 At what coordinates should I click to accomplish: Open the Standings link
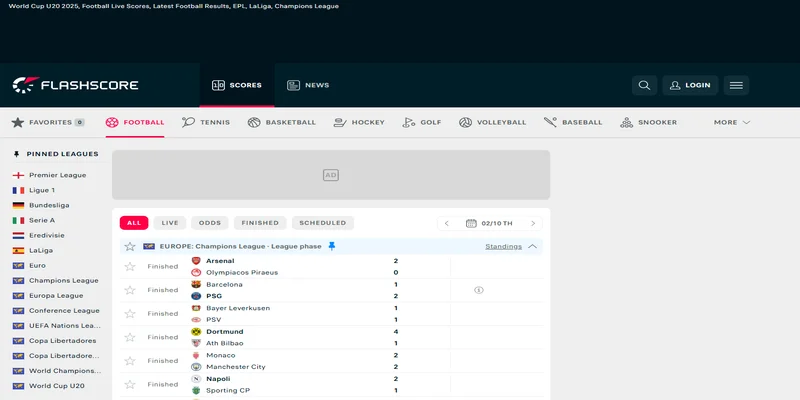click(503, 246)
